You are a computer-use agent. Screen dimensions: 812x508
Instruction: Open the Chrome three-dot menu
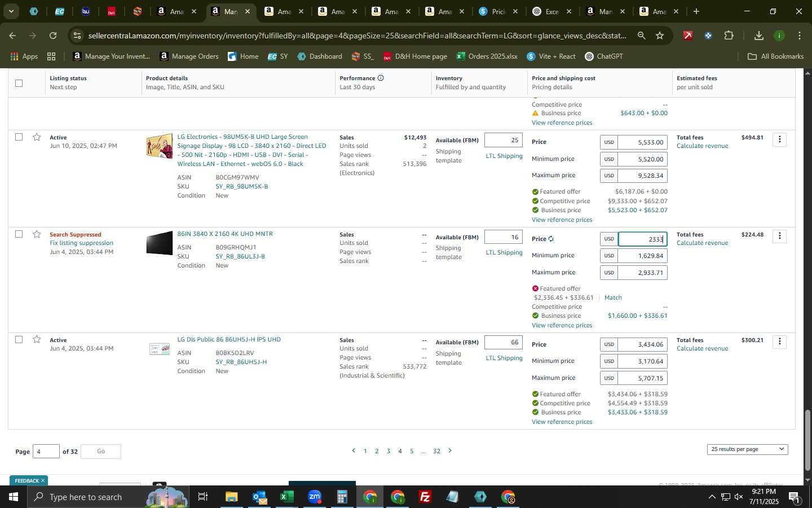(x=800, y=36)
